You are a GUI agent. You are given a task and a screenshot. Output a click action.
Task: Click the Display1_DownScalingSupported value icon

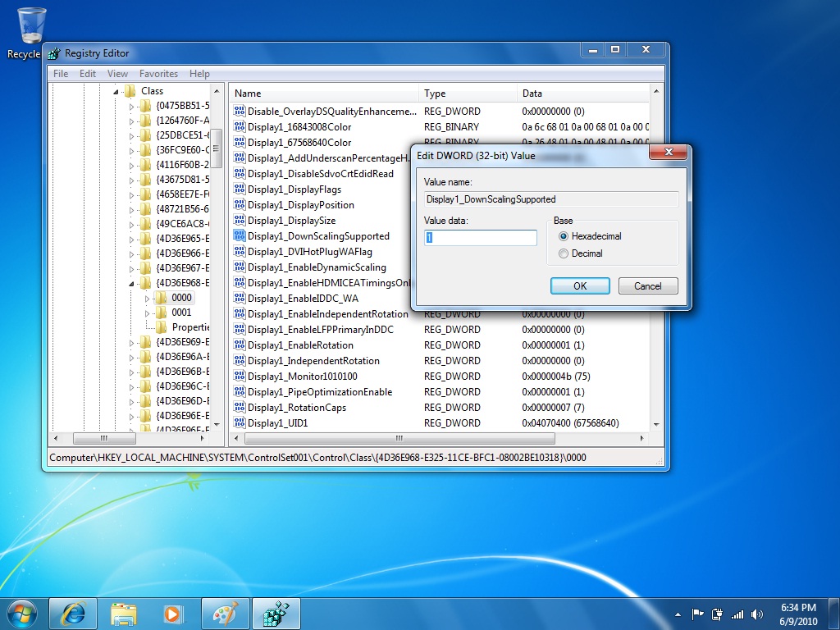pos(240,235)
